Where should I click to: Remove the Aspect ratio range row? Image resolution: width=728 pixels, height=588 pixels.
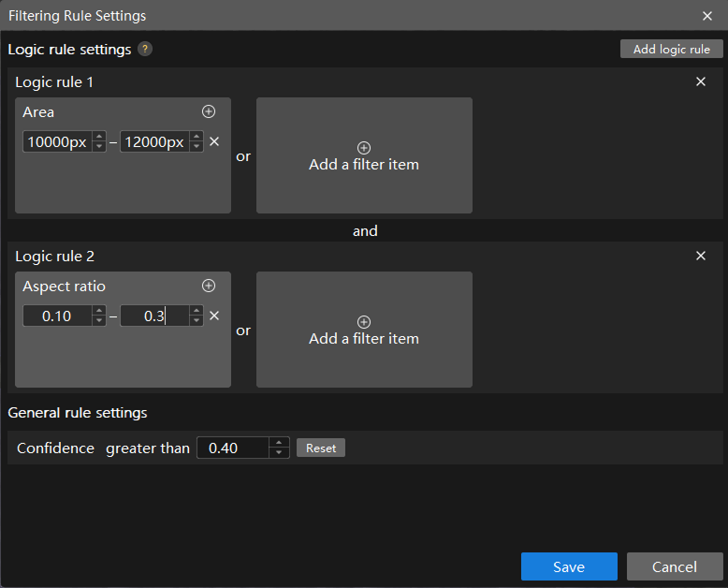[214, 316]
